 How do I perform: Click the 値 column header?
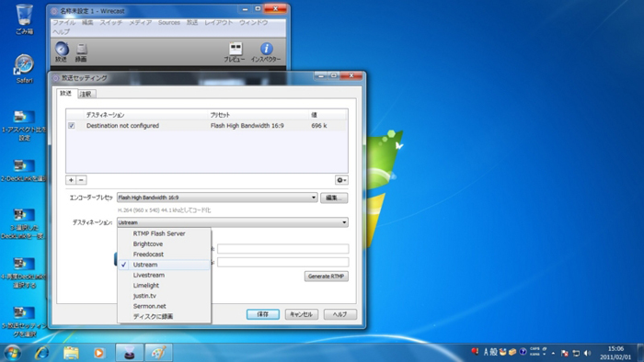(x=328, y=115)
